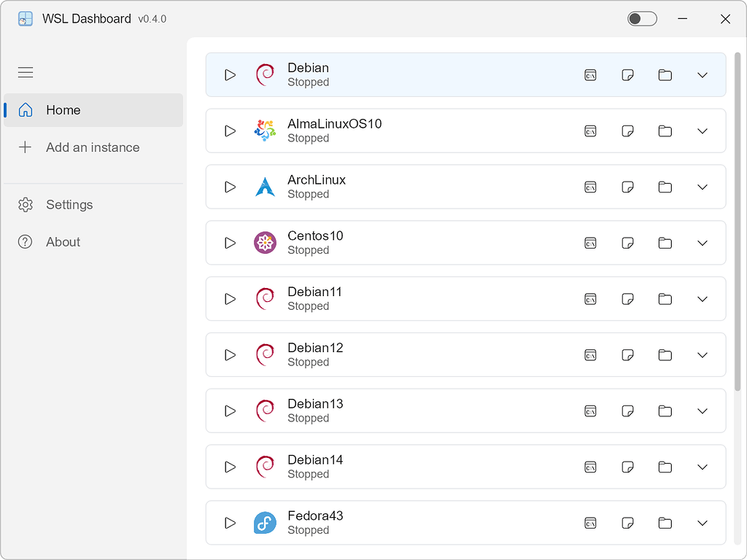Start the Debian13 instance
This screenshot has width=747, height=560.
point(230,411)
